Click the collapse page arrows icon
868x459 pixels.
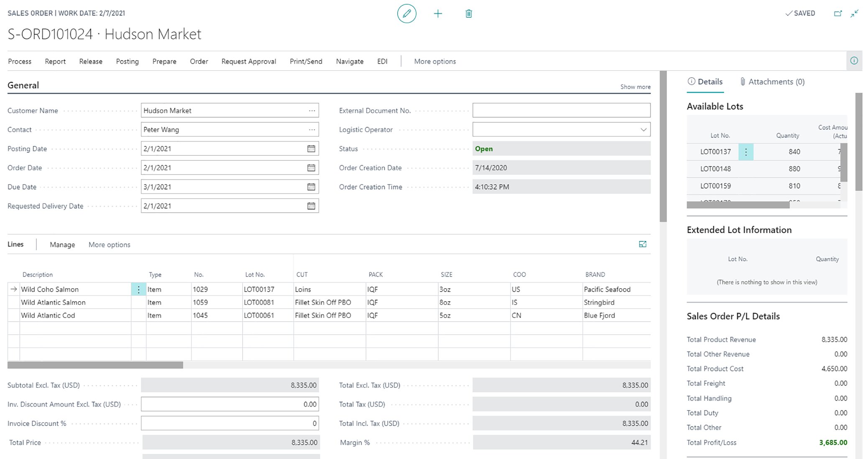pos(855,13)
